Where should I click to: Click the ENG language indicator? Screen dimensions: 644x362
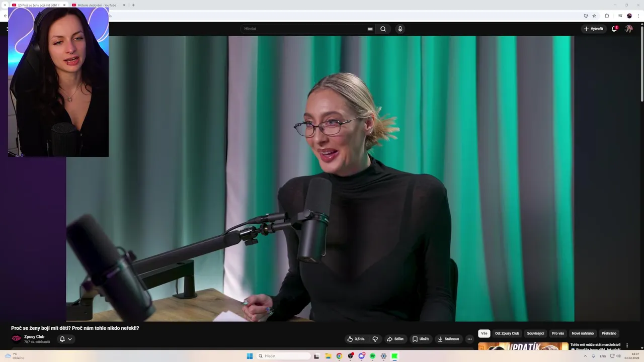(x=603, y=356)
